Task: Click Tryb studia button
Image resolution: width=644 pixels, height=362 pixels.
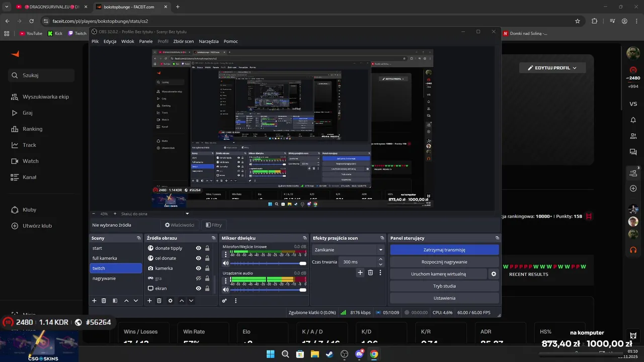Action: (x=444, y=286)
